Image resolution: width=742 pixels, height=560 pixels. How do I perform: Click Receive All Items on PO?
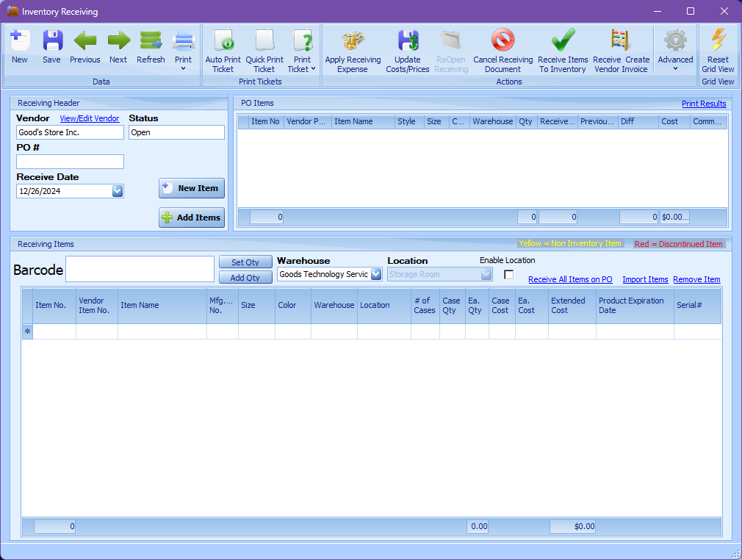point(569,279)
